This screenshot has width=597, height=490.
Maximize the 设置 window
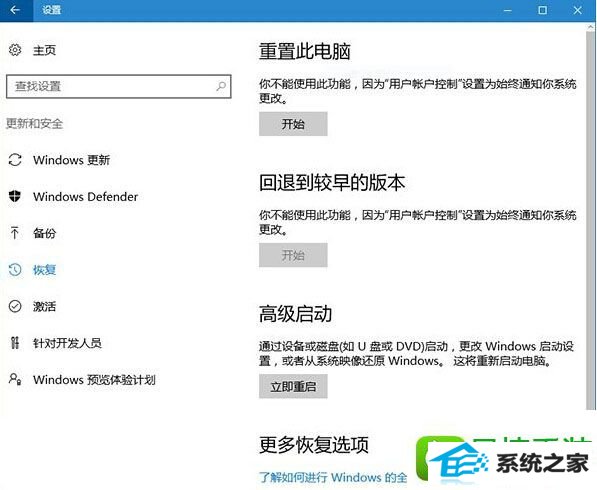(x=543, y=10)
